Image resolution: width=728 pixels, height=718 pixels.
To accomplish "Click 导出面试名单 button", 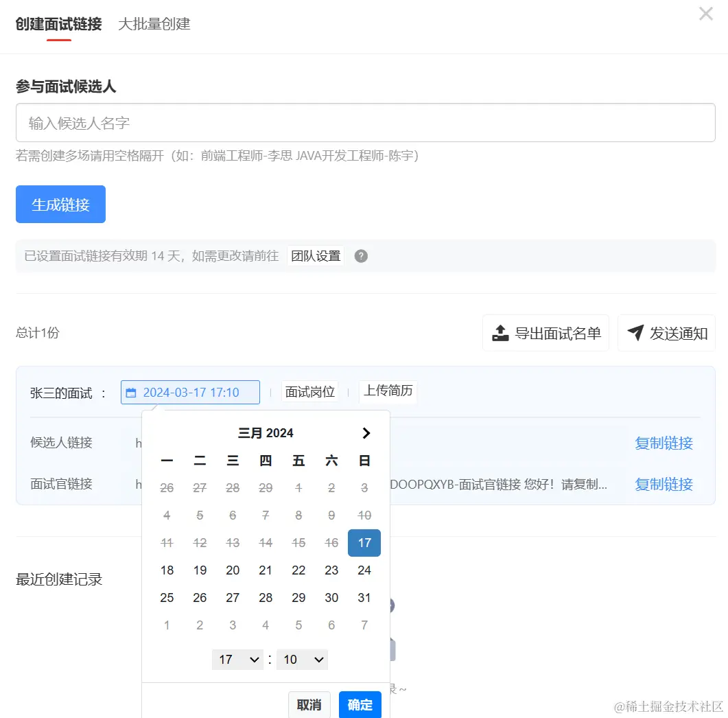I will click(x=545, y=333).
